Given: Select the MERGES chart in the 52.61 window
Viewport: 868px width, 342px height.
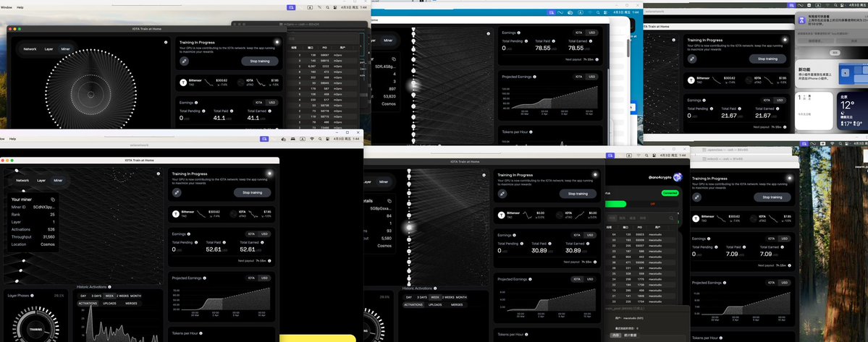Looking at the screenshot, I should click(x=132, y=304).
